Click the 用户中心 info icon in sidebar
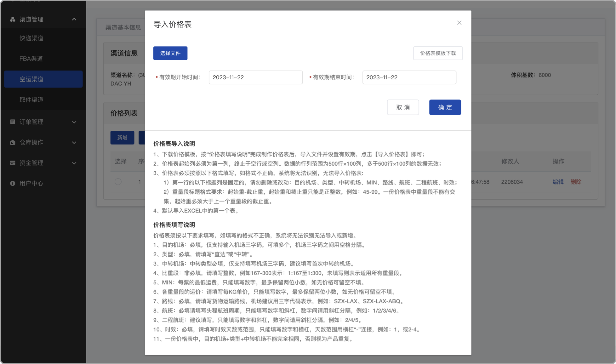This screenshot has width=616, height=364. tap(12, 183)
